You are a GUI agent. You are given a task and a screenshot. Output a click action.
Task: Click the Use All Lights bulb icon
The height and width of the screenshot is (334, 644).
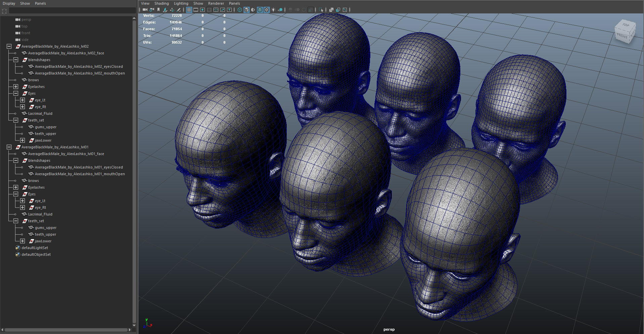(273, 10)
